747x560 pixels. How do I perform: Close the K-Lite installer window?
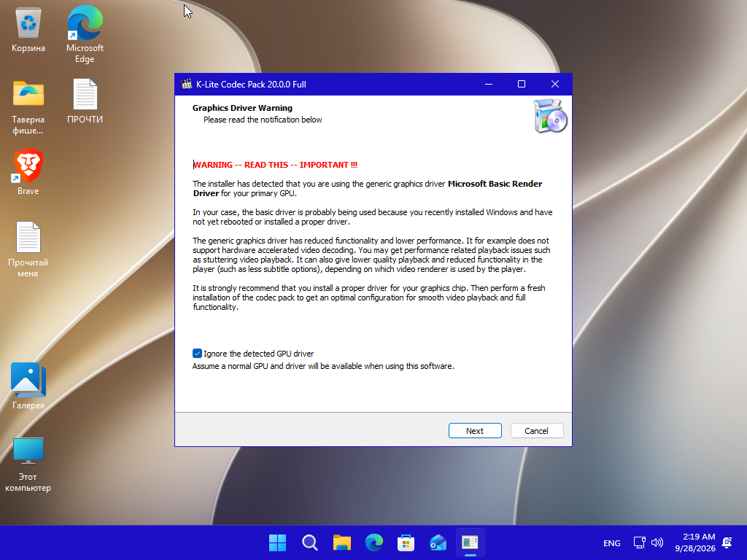click(x=555, y=85)
